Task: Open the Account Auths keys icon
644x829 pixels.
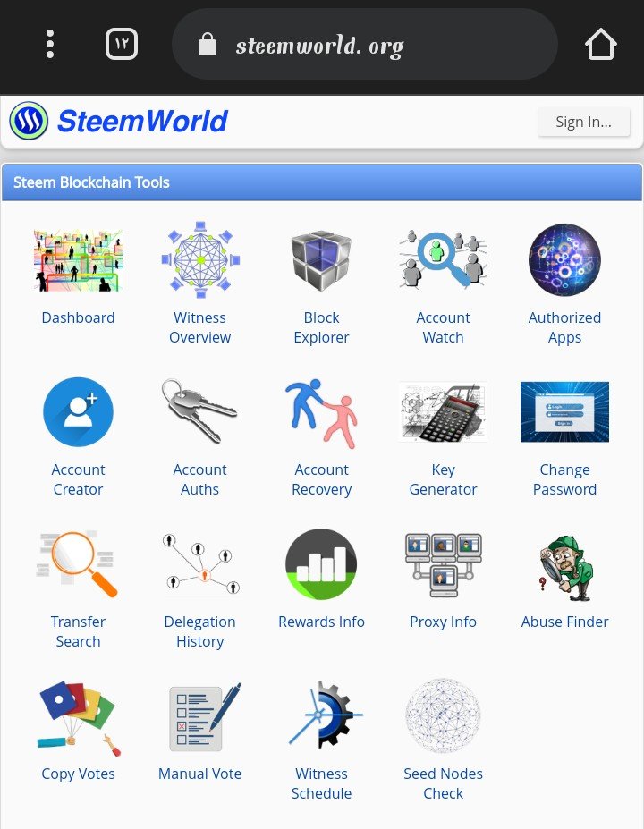Action: 199,410
